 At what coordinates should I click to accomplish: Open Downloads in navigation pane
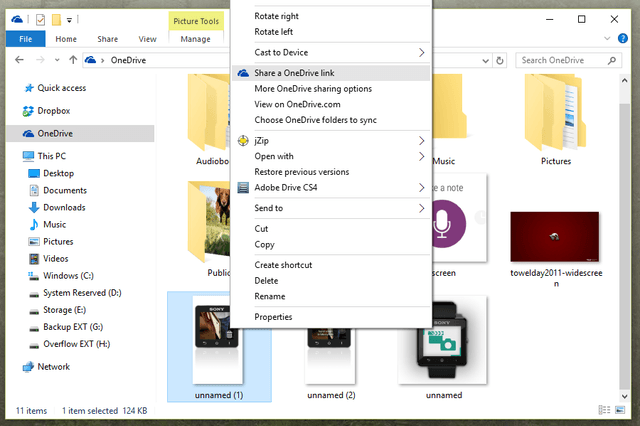pos(64,207)
